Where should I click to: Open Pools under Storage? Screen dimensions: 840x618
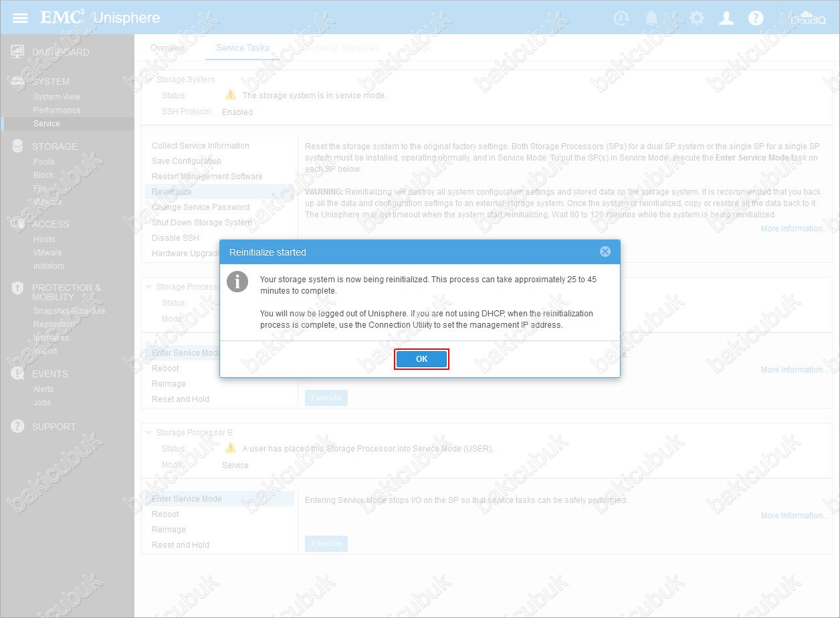pyautogui.click(x=44, y=162)
